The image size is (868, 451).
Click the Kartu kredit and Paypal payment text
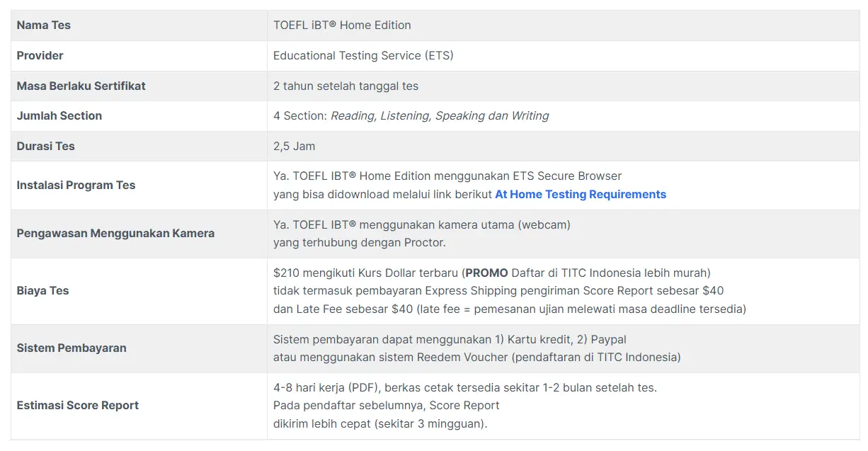(450, 340)
